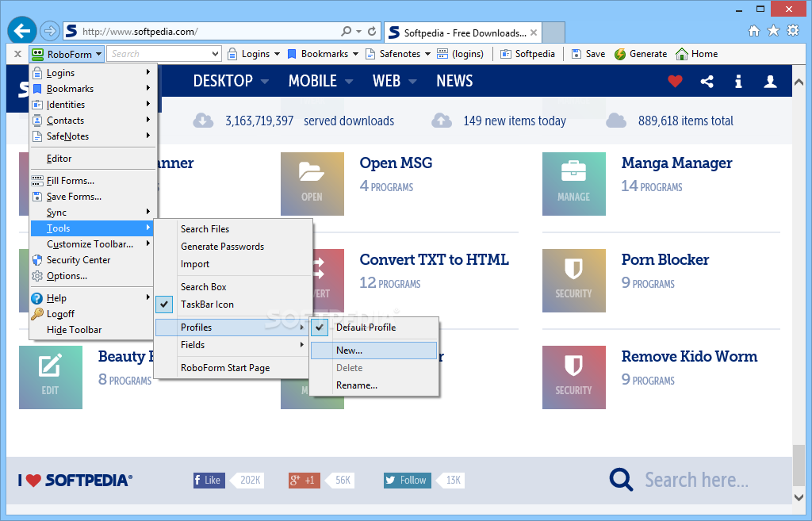Click the page scrollbar down arrow

coord(798,497)
